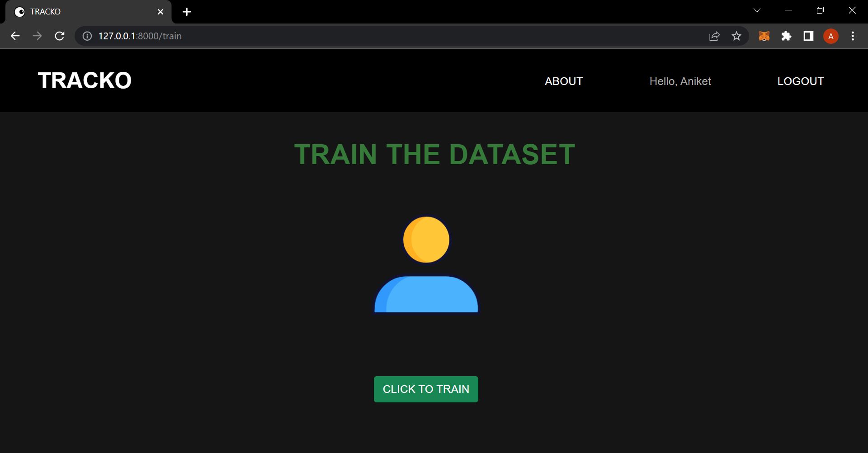The image size is (868, 453).
Task: Click LOGOUT in the navigation bar
Action: [x=800, y=81]
